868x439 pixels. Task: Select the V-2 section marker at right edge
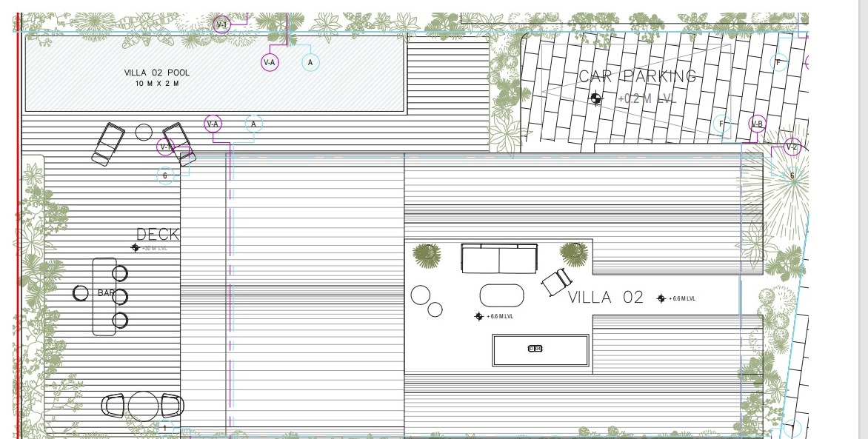[x=792, y=147]
